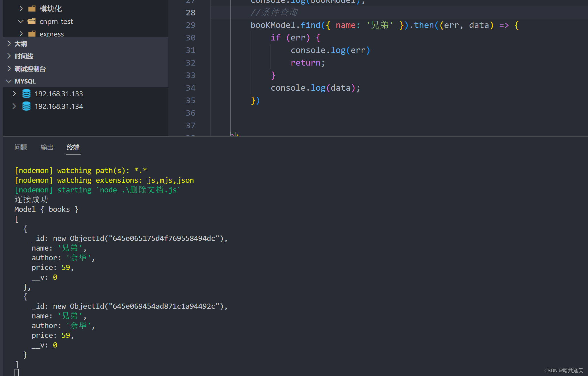Click the return; statement
The height and width of the screenshot is (376, 588).
tap(308, 63)
